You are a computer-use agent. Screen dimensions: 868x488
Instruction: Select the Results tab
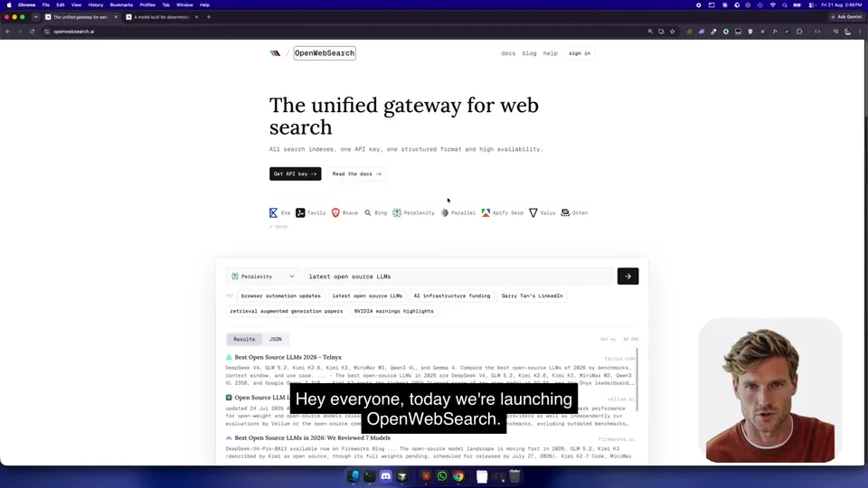click(x=244, y=339)
